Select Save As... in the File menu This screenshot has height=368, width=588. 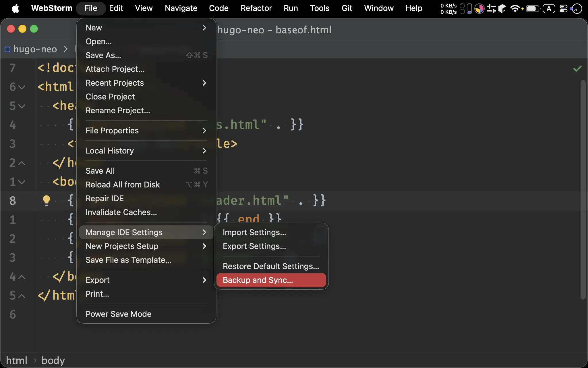[x=146, y=55]
